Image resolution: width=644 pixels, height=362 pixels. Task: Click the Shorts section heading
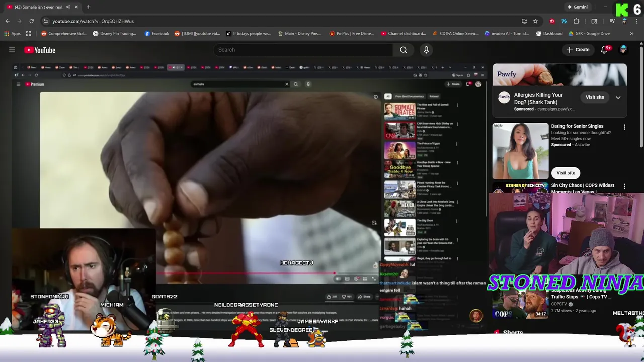513,333
